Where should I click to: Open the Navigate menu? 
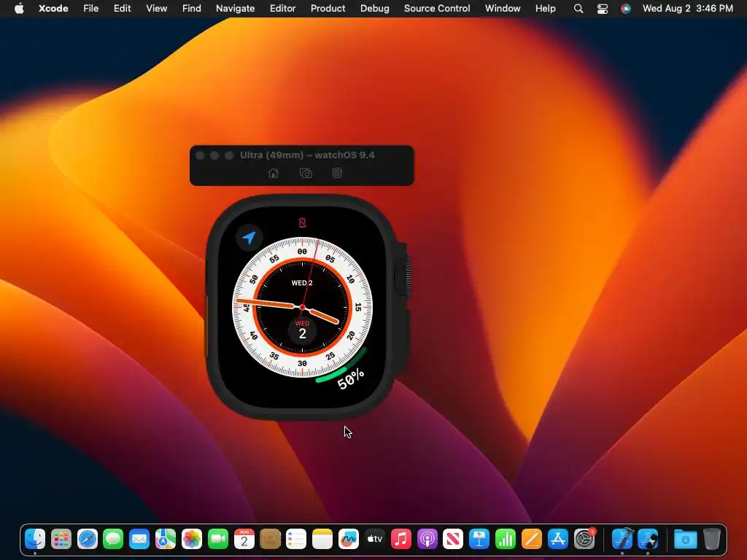(236, 9)
